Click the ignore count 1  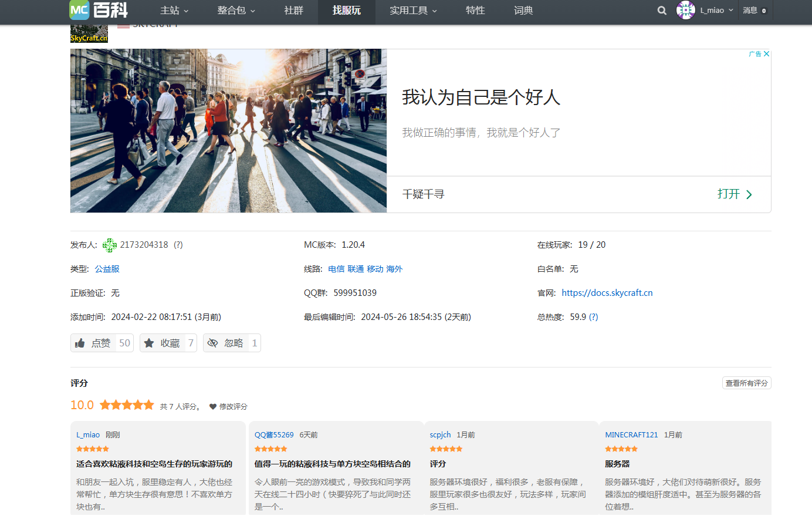(255, 343)
